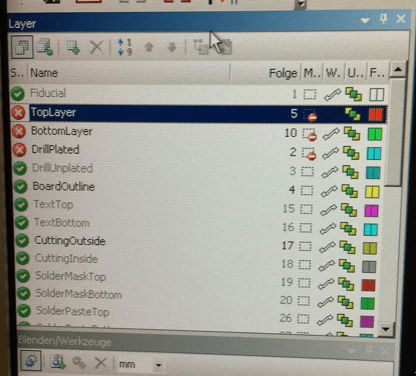Click scrollbar down arrow in layer list
Image resolution: width=416 pixels, height=376 pixels.
(x=386, y=329)
